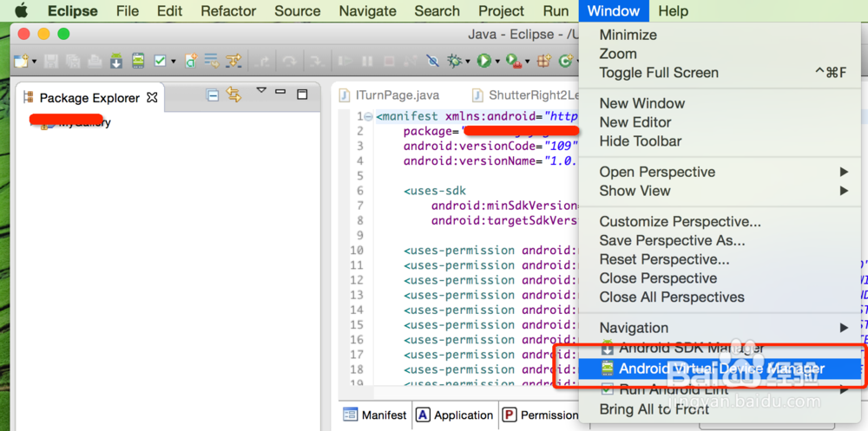Click the New Java Package icon
868x431 pixels.
pyautogui.click(x=543, y=61)
